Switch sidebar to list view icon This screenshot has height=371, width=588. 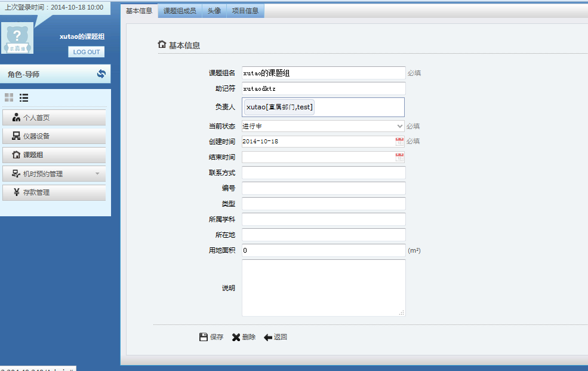tap(24, 97)
